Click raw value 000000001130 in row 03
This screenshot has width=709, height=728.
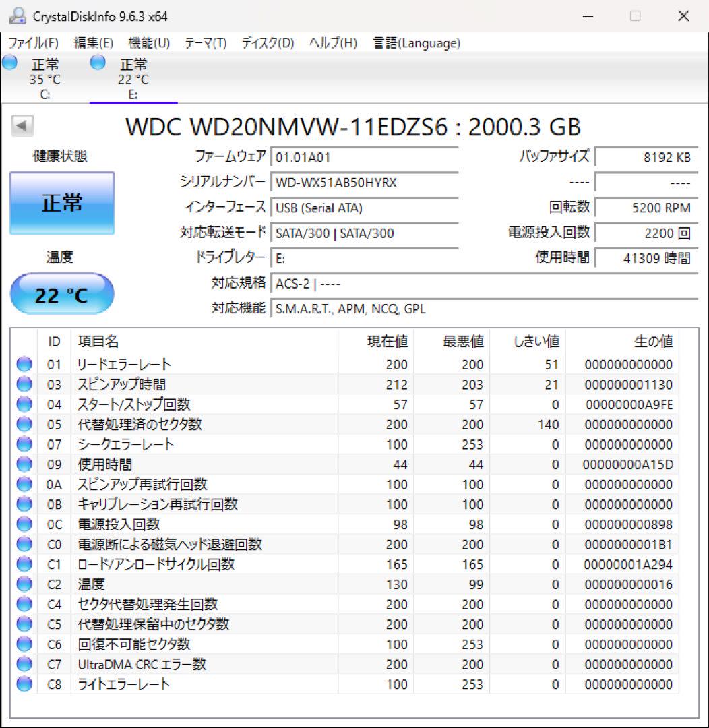click(629, 384)
